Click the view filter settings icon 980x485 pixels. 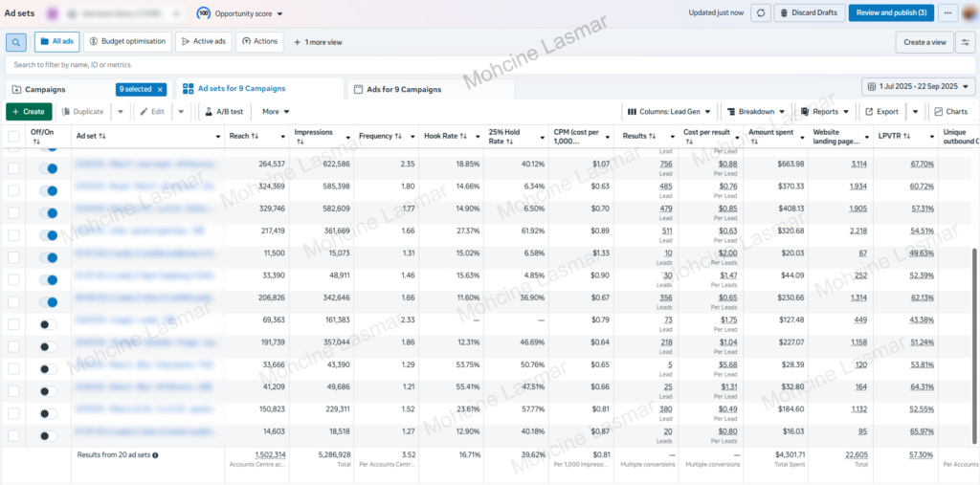tap(966, 42)
